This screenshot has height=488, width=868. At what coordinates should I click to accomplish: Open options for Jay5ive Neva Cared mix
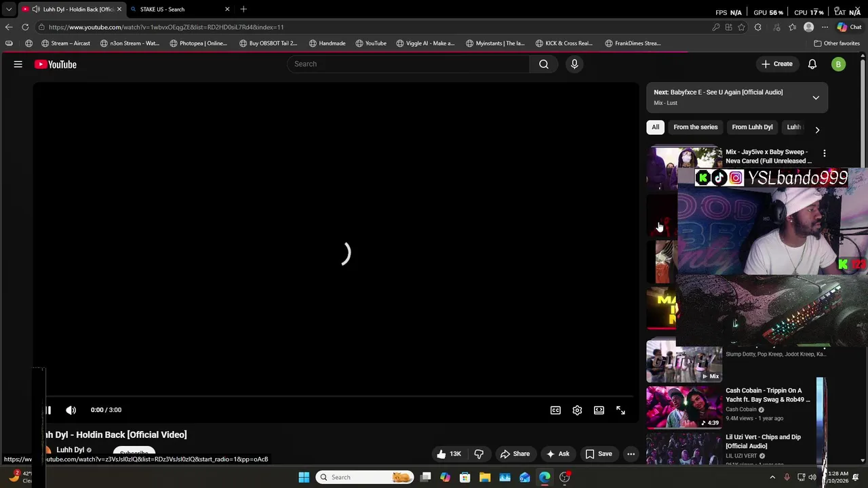(x=824, y=154)
